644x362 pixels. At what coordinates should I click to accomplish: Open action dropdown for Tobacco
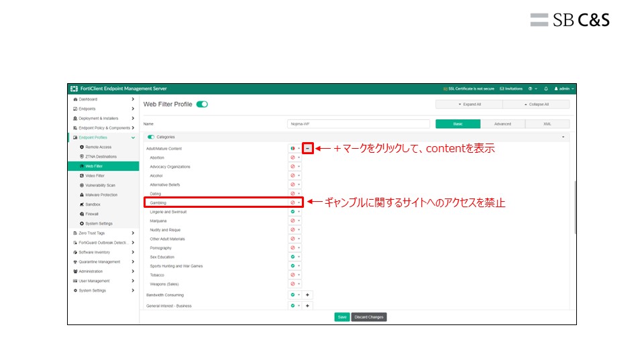pyautogui.click(x=295, y=275)
